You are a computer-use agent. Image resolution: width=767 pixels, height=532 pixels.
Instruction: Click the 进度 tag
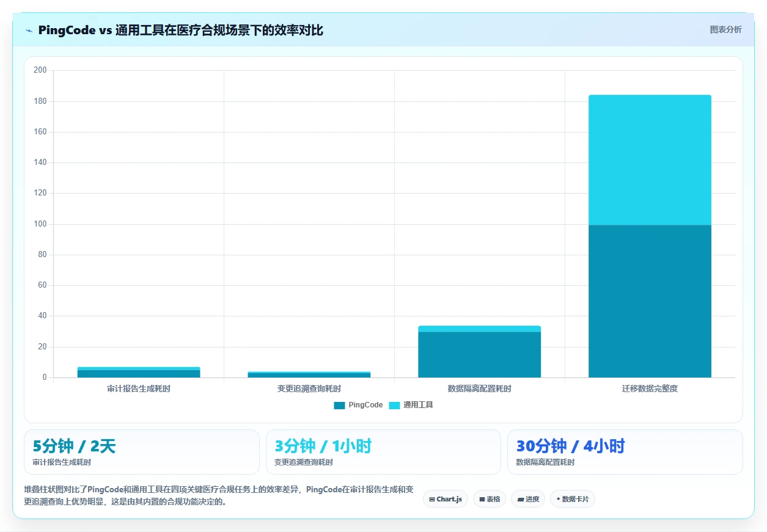point(528,499)
